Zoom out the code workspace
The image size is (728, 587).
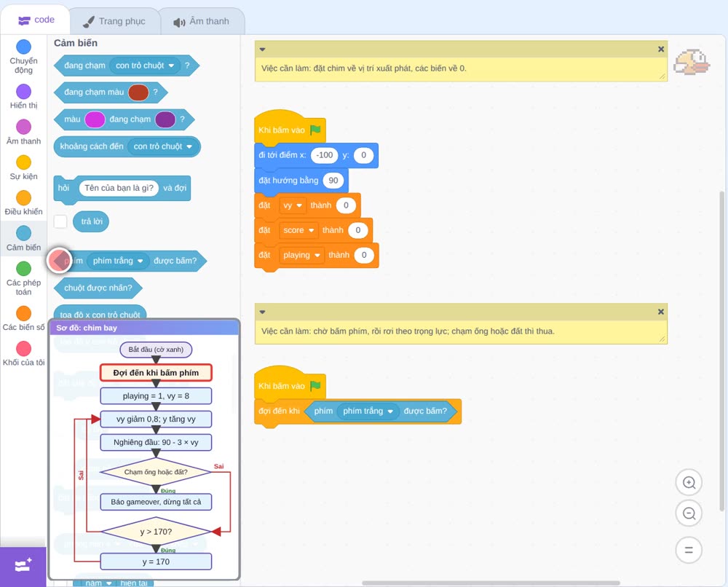coord(689,513)
